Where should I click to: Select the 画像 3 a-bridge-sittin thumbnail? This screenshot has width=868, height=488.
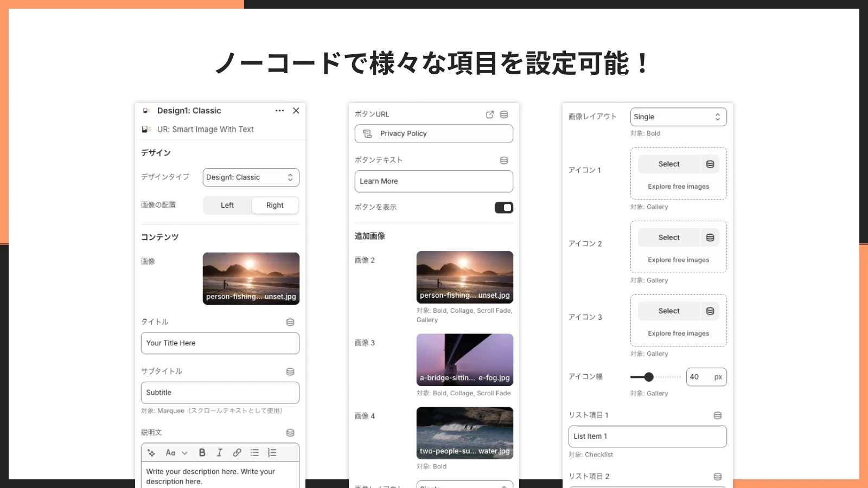pos(465,359)
